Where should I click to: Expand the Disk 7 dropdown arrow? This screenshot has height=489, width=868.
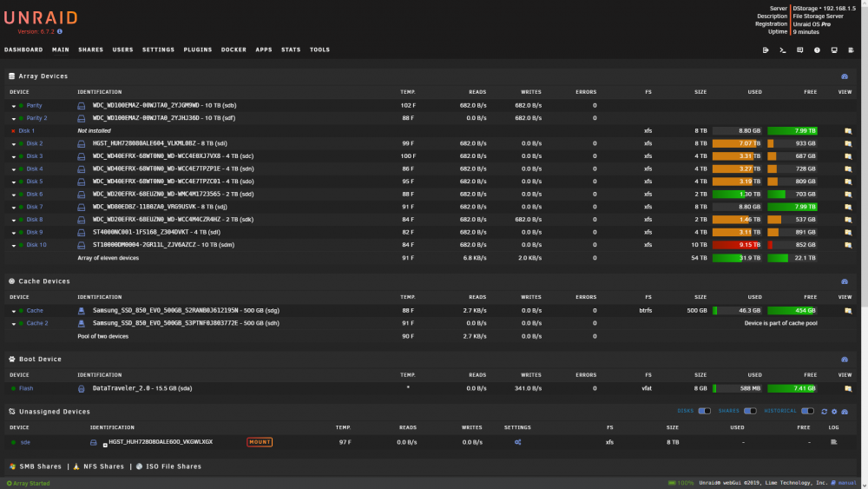tap(14, 207)
